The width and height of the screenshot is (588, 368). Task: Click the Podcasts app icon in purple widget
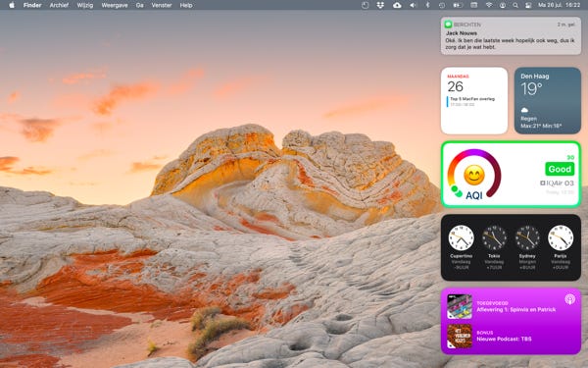click(x=569, y=299)
